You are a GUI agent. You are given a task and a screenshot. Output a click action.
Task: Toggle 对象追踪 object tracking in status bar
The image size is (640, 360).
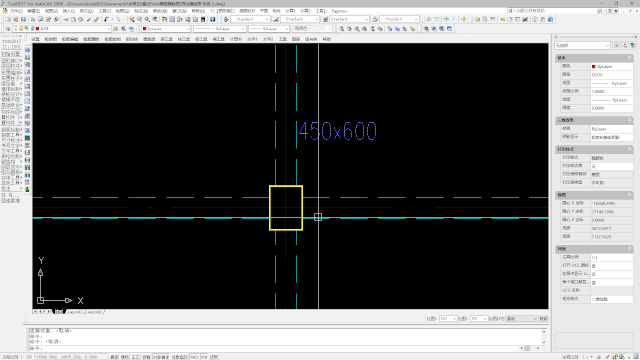click(x=180, y=357)
